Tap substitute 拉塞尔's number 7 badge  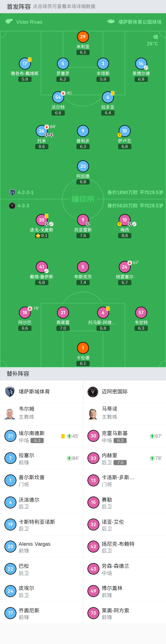(x=10, y=458)
